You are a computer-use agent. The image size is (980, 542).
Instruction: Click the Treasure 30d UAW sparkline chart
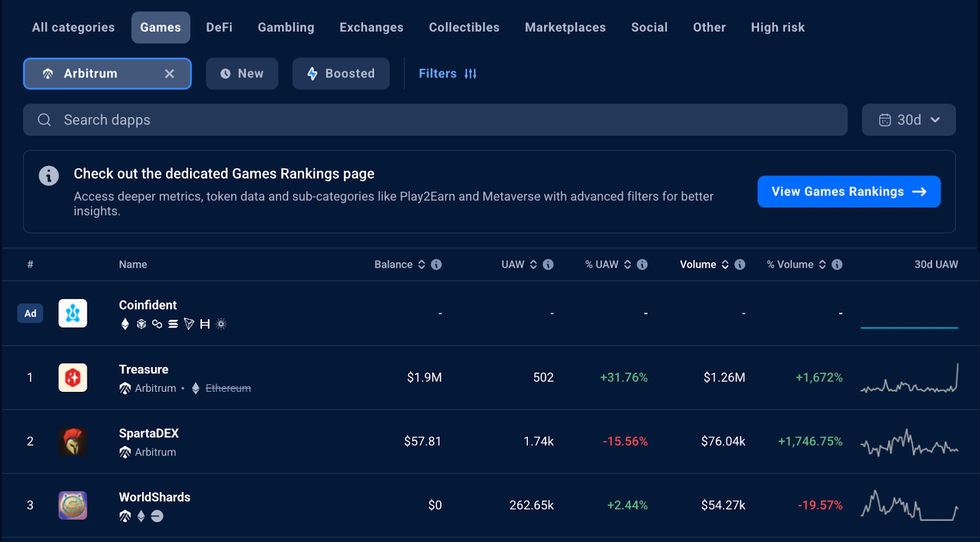click(x=909, y=378)
